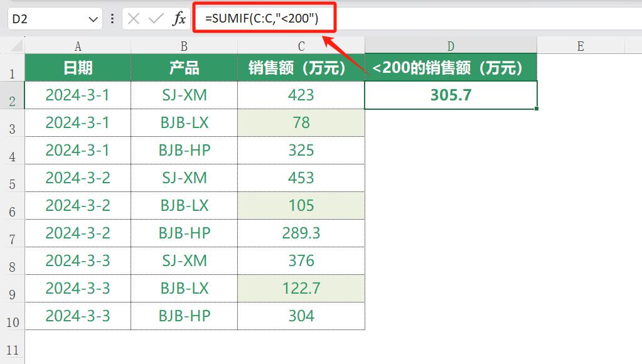The height and width of the screenshot is (364, 642).
Task: Select the sales cell with 423
Action: (x=301, y=95)
